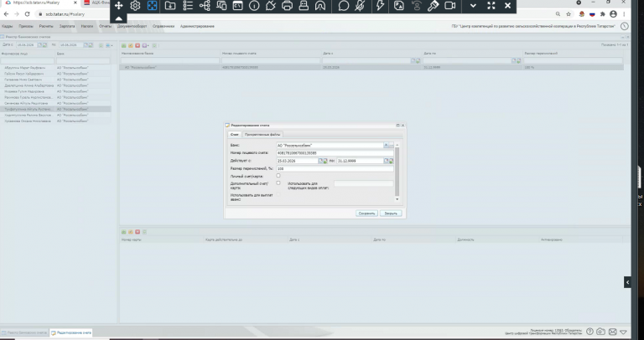
Task: Click the envelope mail icon in status bar
Action: (612, 332)
